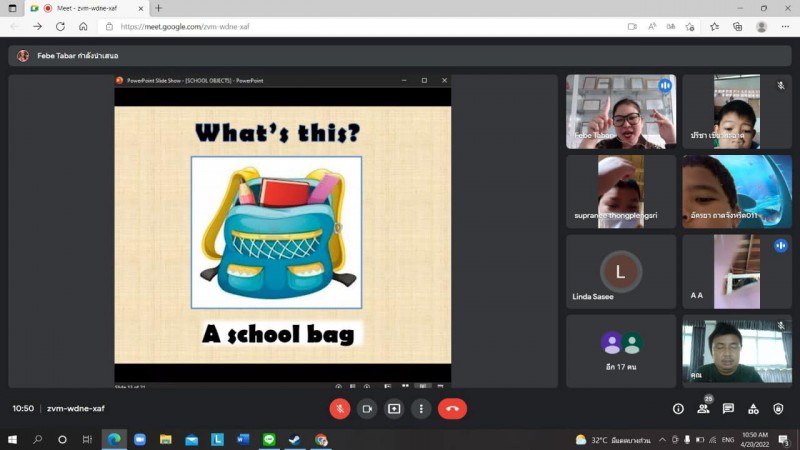The width and height of the screenshot is (800, 450).
Task: Select the Meet browser tab
Action: 85,8
